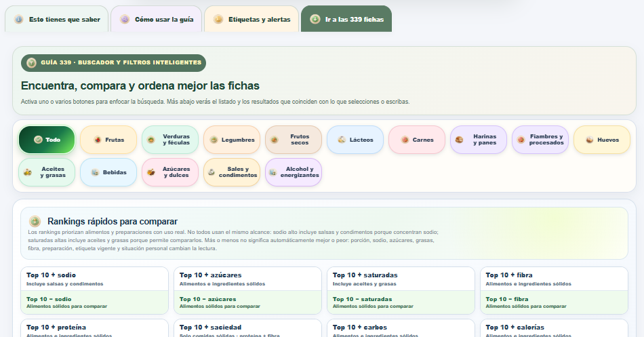Click the sweets icon on 'Azúcares y dulces' chip
The width and height of the screenshot is (644, 337).
coord(151,172)
